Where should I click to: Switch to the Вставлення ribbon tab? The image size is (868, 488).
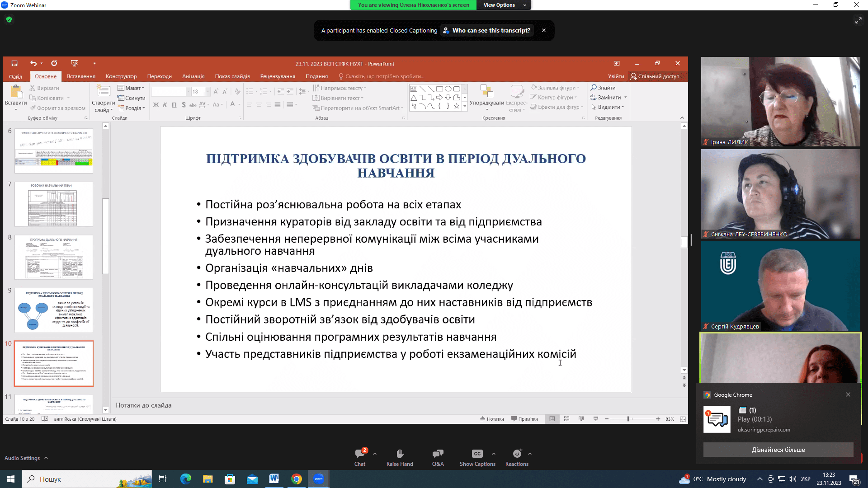(x=81, y=76)
